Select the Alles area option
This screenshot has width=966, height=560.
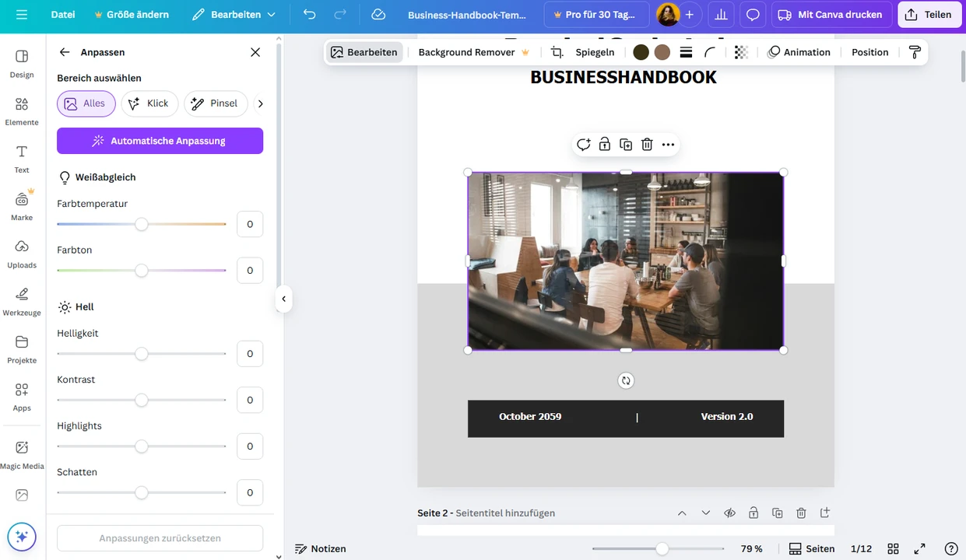click(86, 103)
